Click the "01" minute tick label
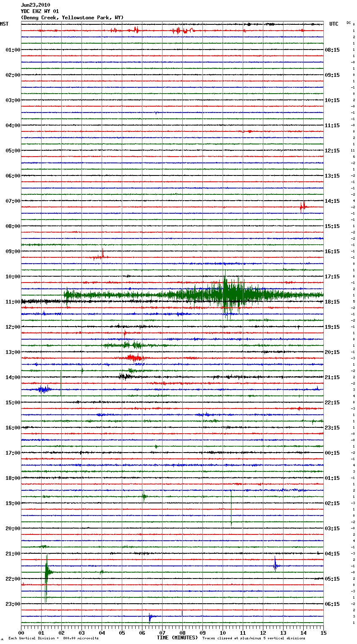The image size is (357, 644). click(42, 633)
